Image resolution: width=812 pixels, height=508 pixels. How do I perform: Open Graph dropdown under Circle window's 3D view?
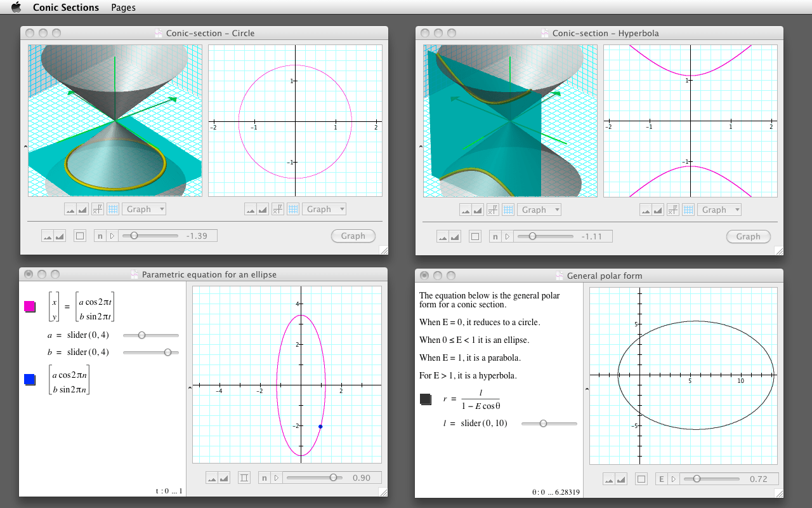tap(144, 209)
